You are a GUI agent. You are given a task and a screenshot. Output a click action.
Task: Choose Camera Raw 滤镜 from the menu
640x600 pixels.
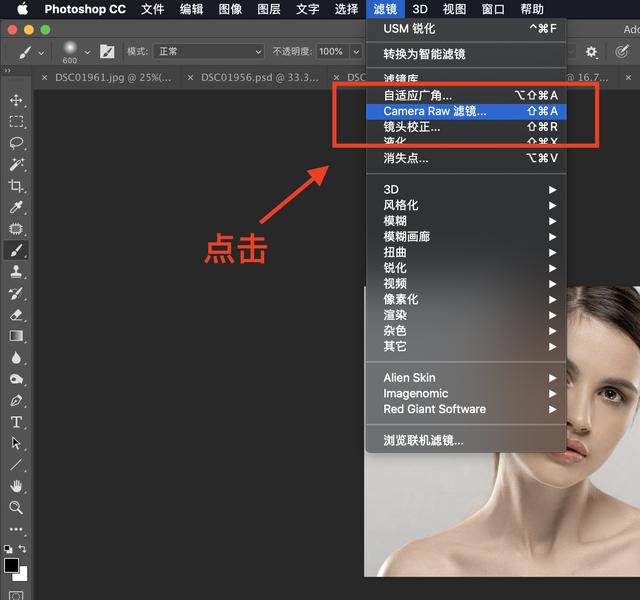435,111
